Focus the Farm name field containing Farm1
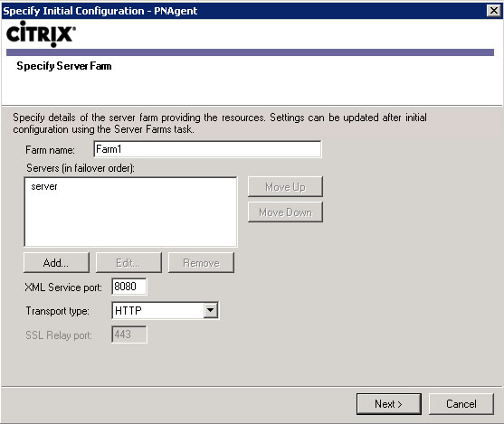 tap(207, 149)
